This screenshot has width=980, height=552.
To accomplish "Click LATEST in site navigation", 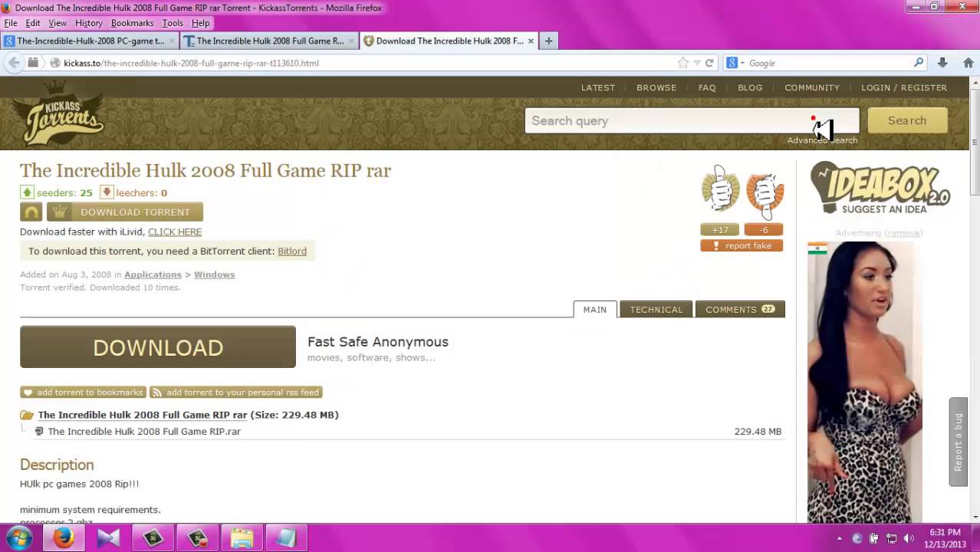I will click(x=598, y=87).
